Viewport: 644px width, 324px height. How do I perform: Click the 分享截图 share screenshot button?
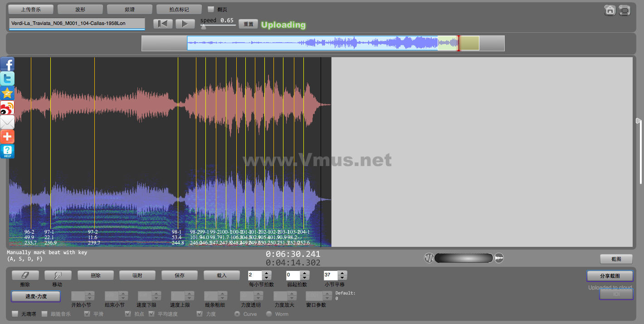(x=610, y=276)
